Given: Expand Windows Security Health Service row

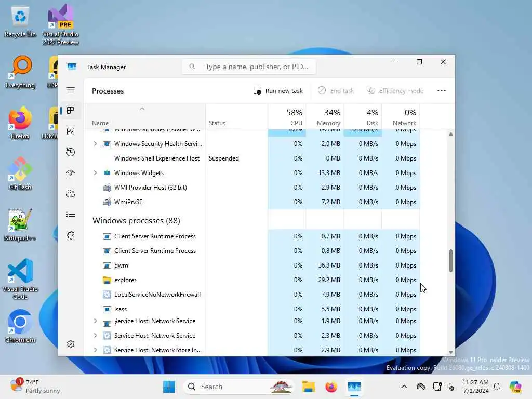Looking at the screenshot, I should pyautogui.click(x=96, y=144).
